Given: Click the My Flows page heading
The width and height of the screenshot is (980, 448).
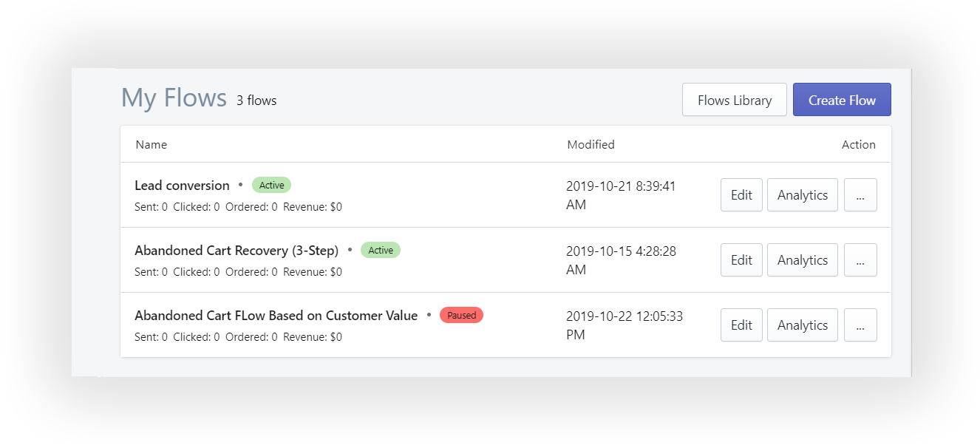Looking at the screenshot, I should [x=174, y=98].
